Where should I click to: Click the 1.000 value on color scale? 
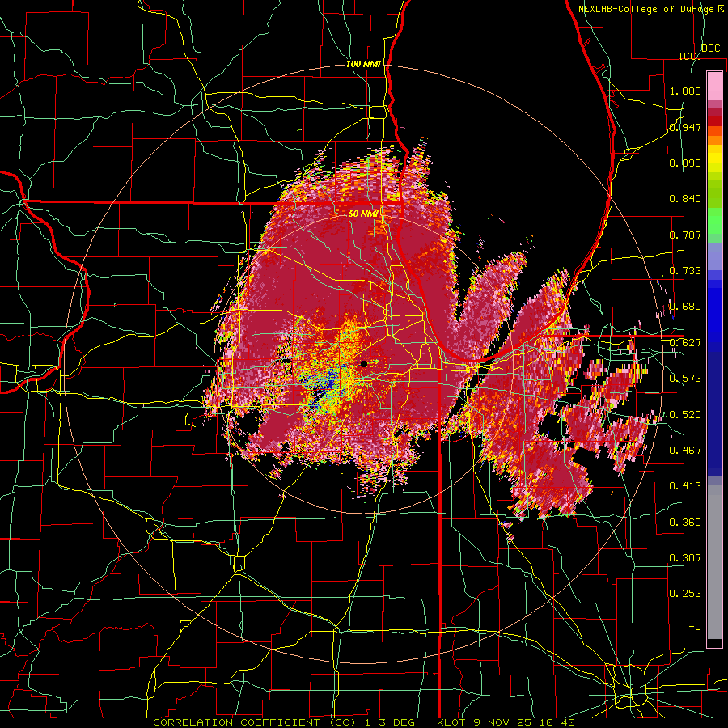[685, 91]
